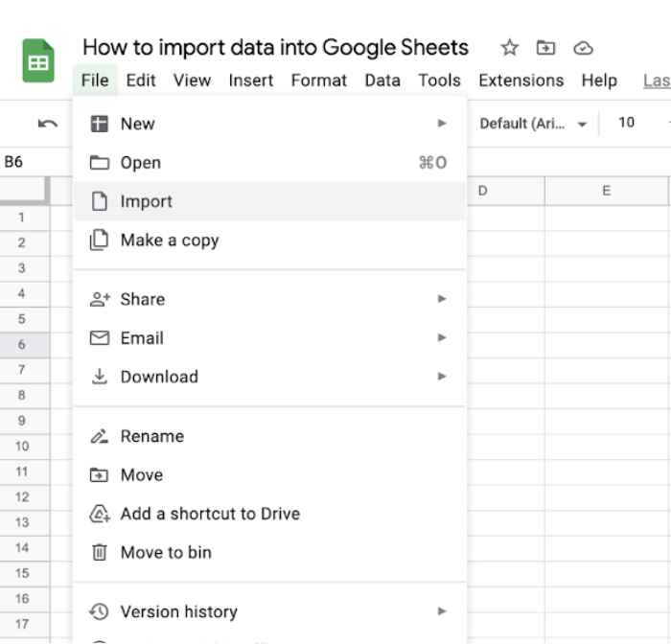Choose Add a shortcut to Drive
This screenshot has width=671, height=644.
(269, 514)
